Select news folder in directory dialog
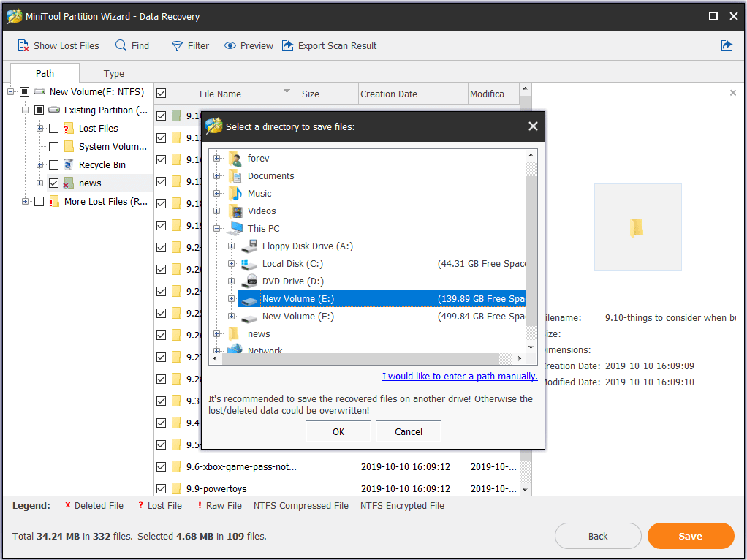 point(249,334)
